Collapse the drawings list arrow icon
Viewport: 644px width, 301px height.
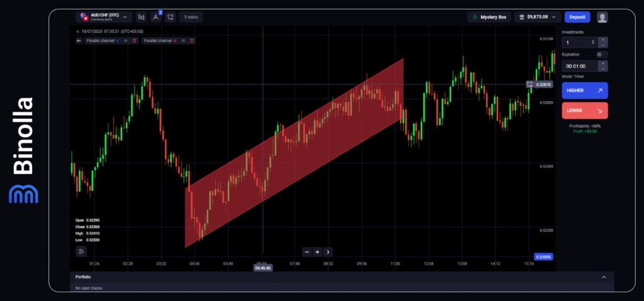[79, 41]
